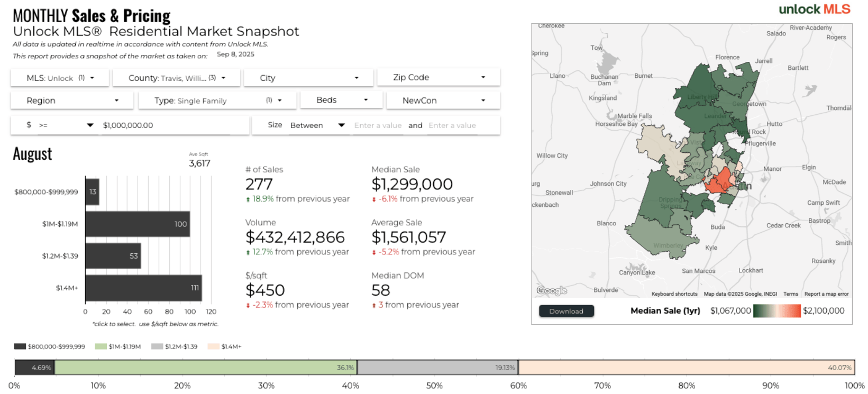
Task: Expand the Zip Code dropdown
Action: click(x=438, y=77)
